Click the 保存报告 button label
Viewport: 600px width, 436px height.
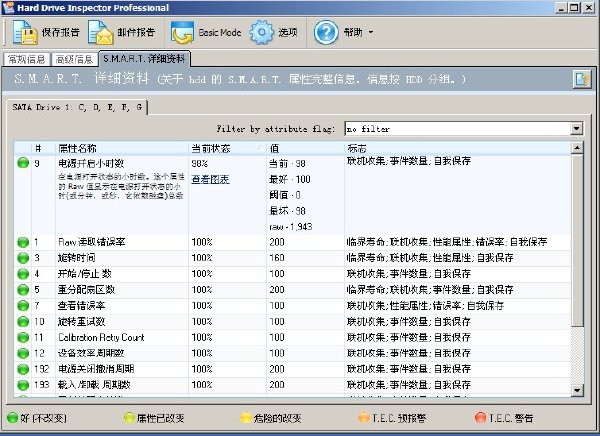point(60,33)
